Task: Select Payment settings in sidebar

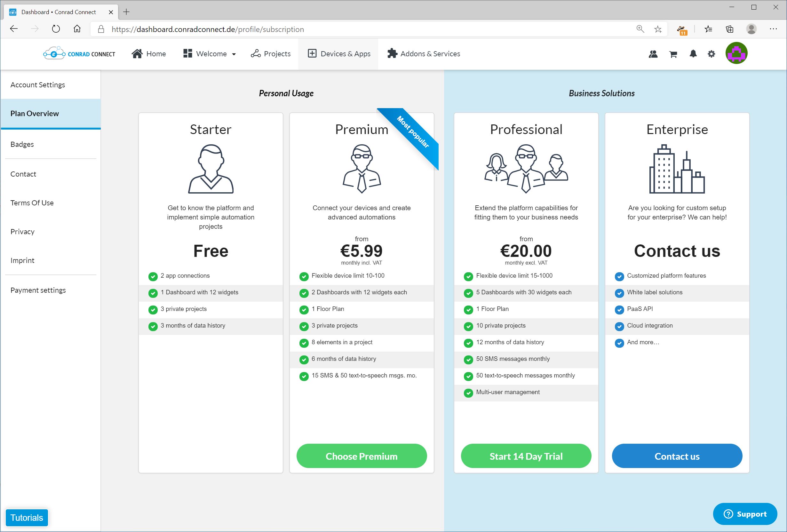Action: (x=38, y=290)
